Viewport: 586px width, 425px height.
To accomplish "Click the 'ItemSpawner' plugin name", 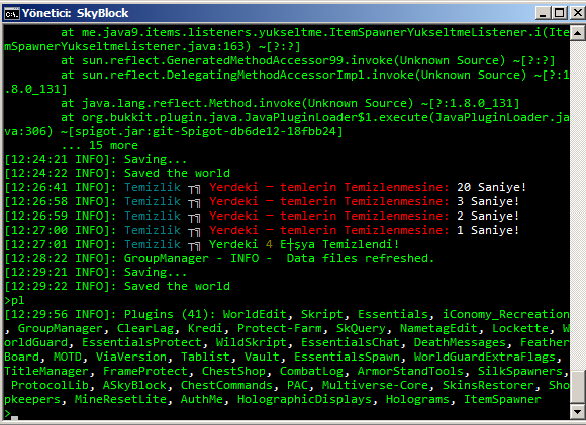I will coord(503,400).
